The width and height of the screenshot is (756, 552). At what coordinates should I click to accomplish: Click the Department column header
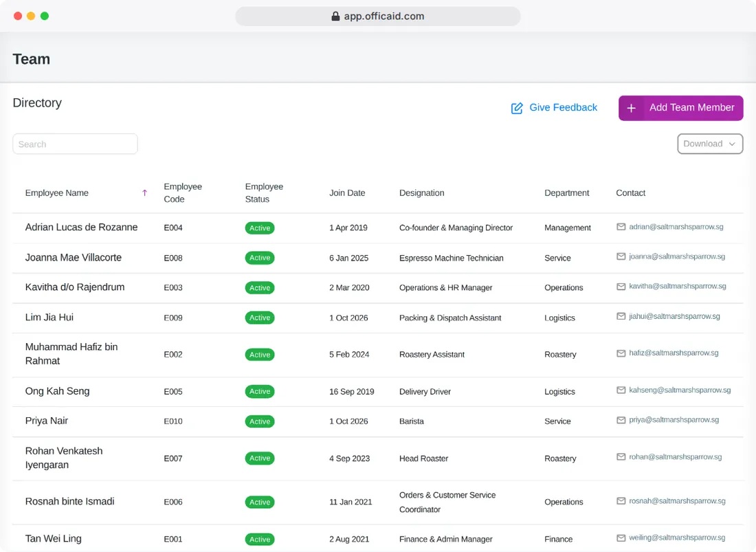(x=567, y=193)
